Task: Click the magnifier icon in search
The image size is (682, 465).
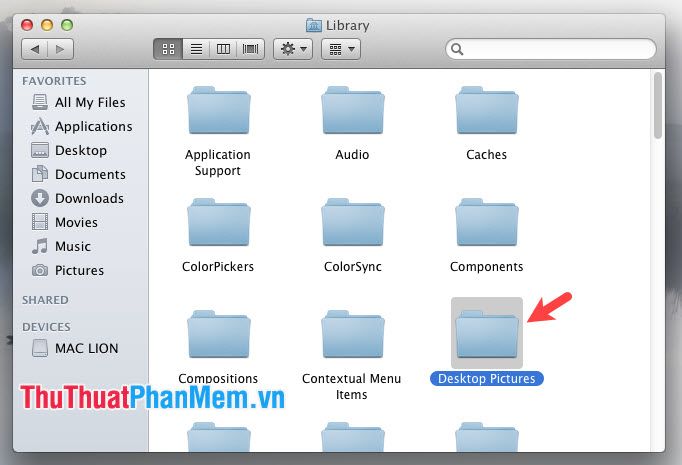Action: [457, 49]
